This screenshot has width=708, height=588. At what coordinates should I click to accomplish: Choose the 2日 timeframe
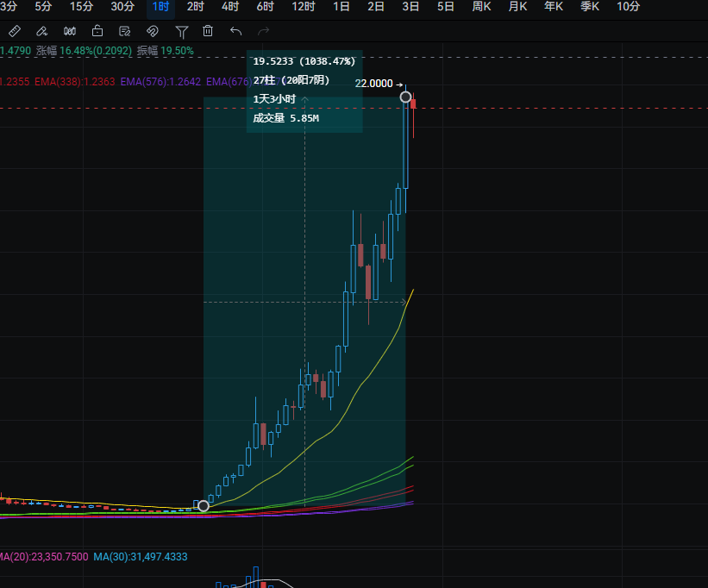(376, 6)
